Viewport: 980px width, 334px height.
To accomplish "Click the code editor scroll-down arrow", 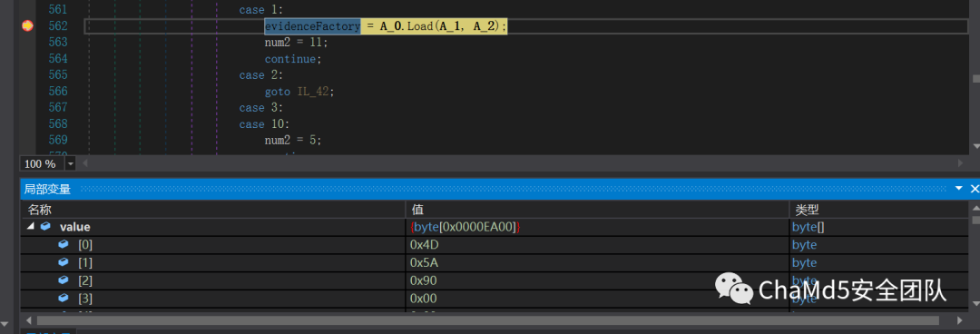I will [975, 146].
